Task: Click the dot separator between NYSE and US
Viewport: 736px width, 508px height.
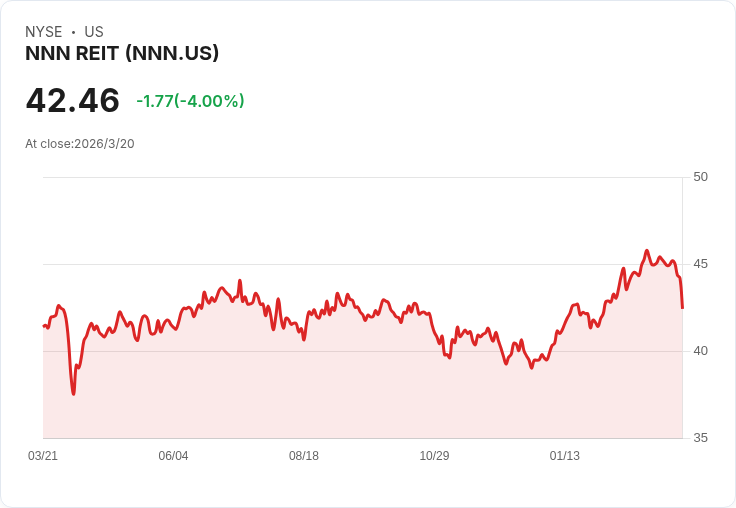Action: click(73, 32)
